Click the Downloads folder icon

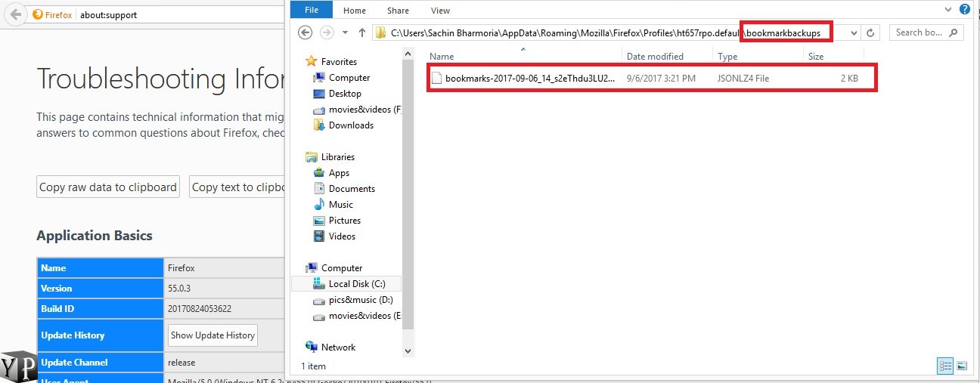point(318,125)
